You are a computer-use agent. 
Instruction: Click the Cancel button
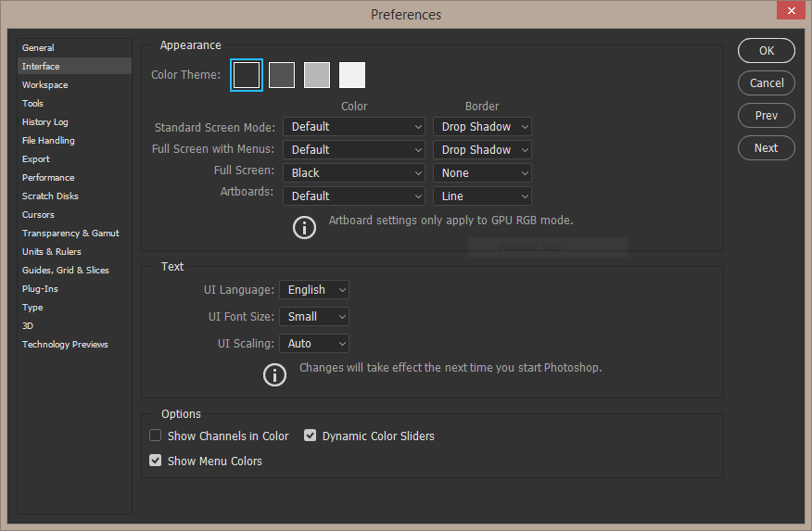click(x=767, y=82)
